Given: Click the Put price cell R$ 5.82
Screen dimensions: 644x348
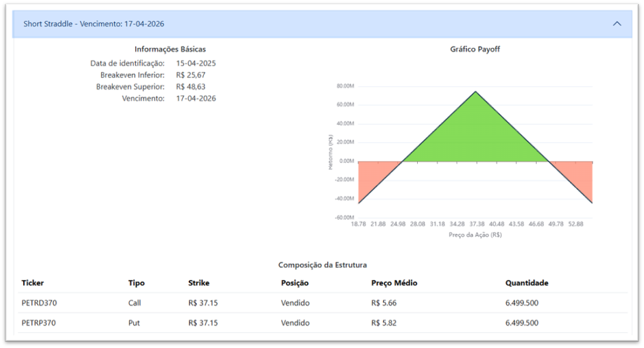Looking at the screenshot, I should point(384,323).
